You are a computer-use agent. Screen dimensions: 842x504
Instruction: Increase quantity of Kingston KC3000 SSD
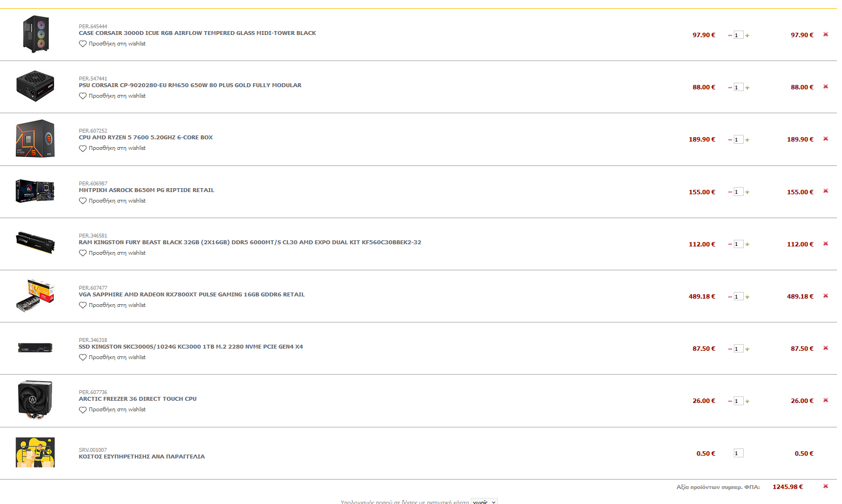point(747,349)
